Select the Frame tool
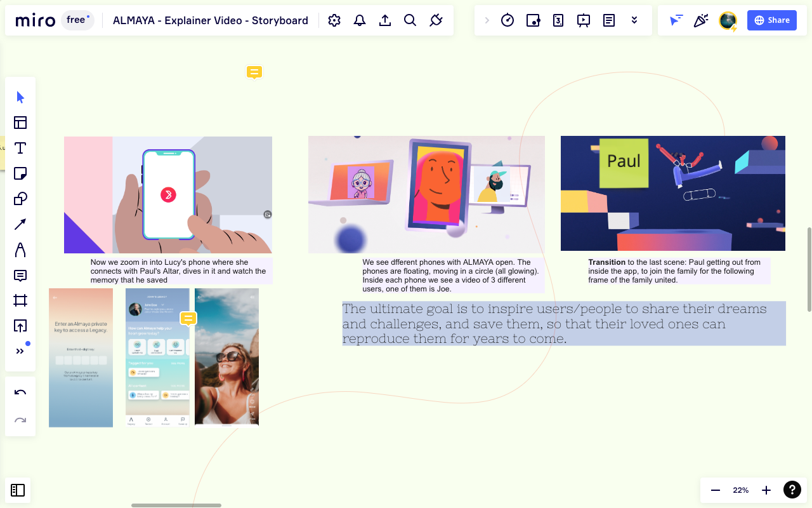812x508 pixels. (20, 300)
